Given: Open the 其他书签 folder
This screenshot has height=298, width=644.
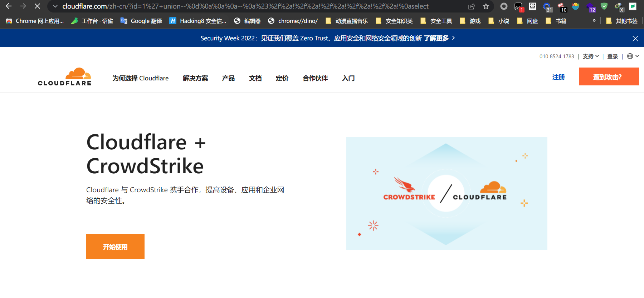Looking at the screenshot, I should (622, 21).
